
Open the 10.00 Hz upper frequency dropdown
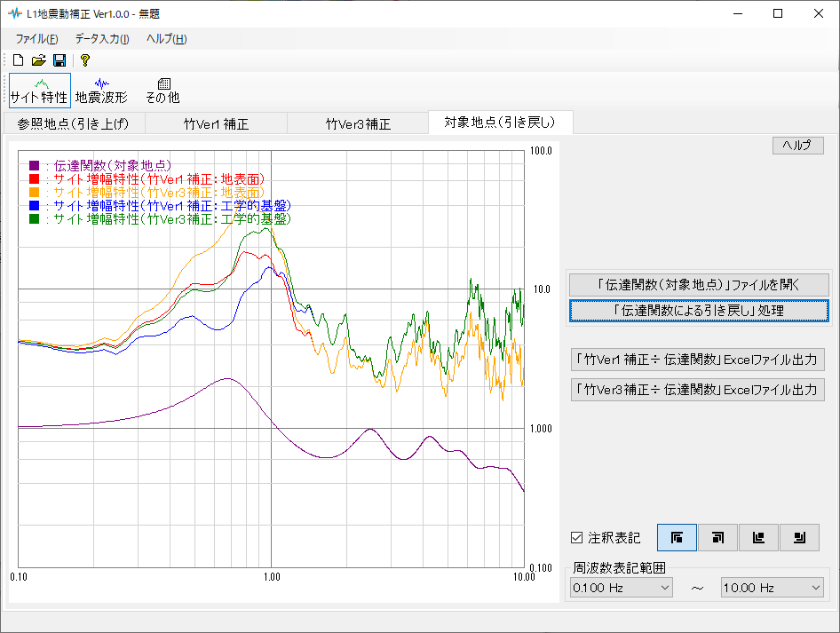pos(772,588)
